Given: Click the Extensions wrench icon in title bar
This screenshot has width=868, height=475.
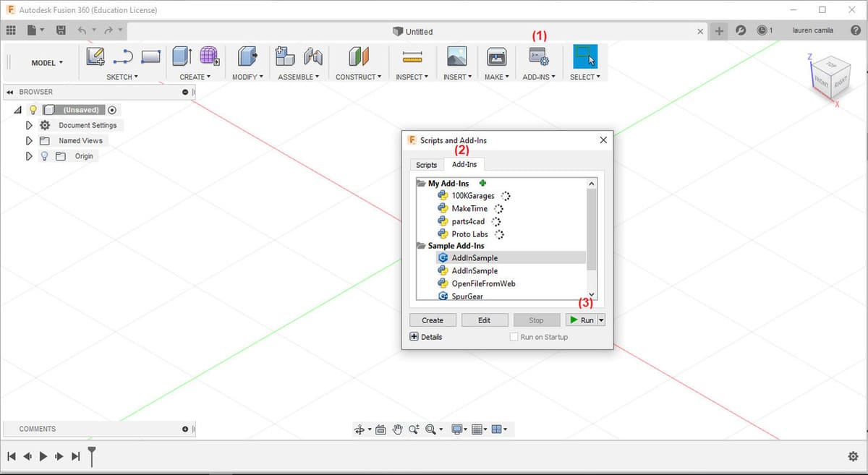Looking at the screenshot, I should [741, 30].
